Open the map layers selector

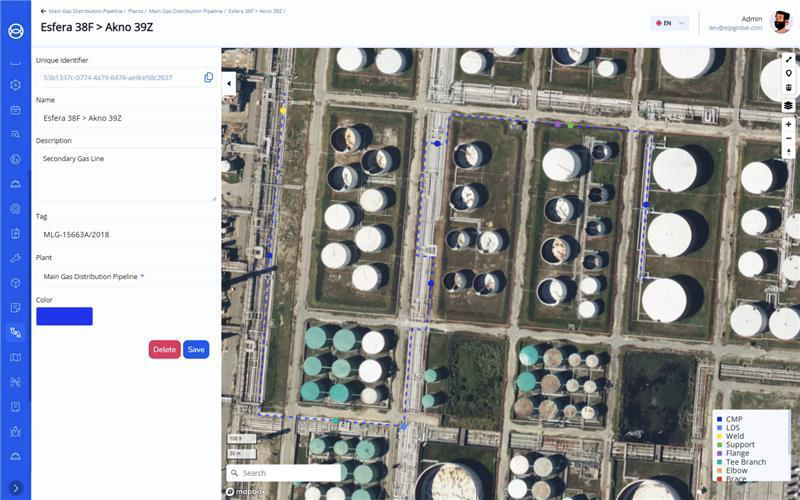(x=788, y=105)
